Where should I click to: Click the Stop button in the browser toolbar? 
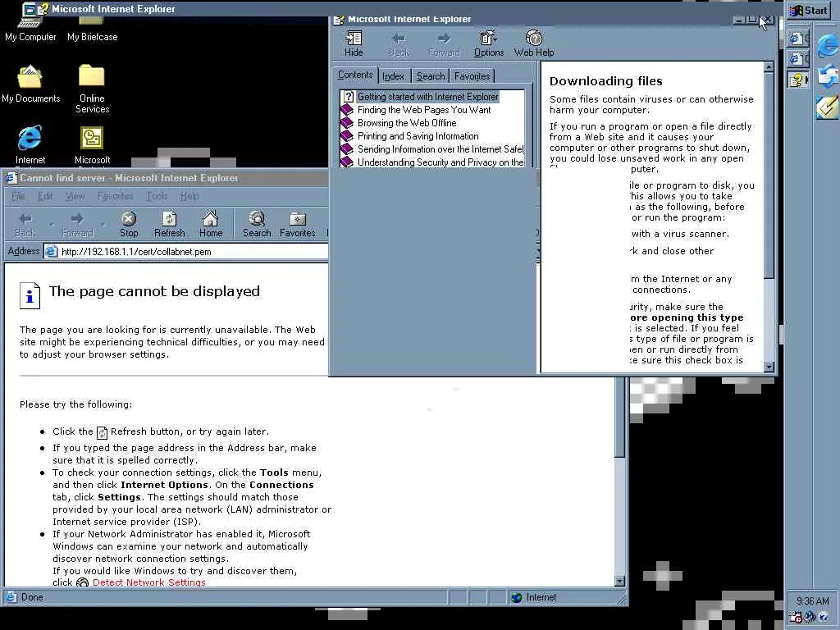point(129,225)
